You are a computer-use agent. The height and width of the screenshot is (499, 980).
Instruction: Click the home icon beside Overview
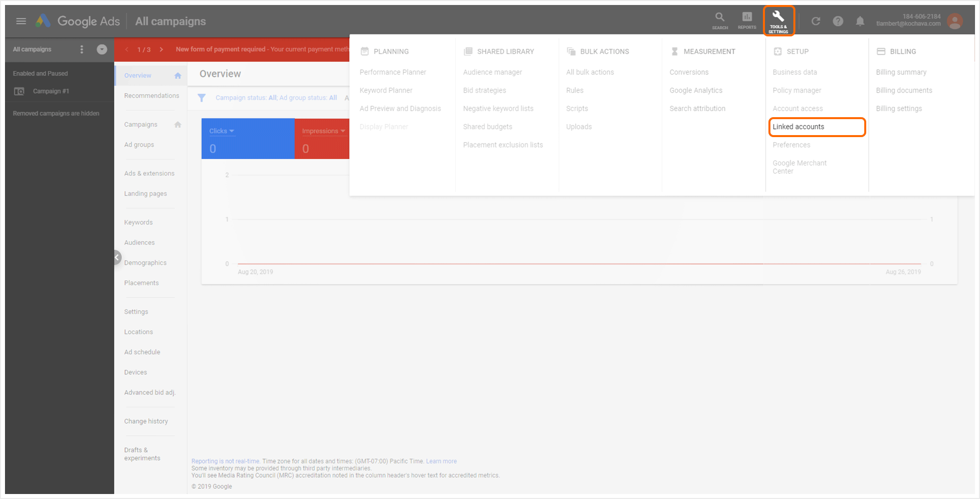[x=178, y=76]
